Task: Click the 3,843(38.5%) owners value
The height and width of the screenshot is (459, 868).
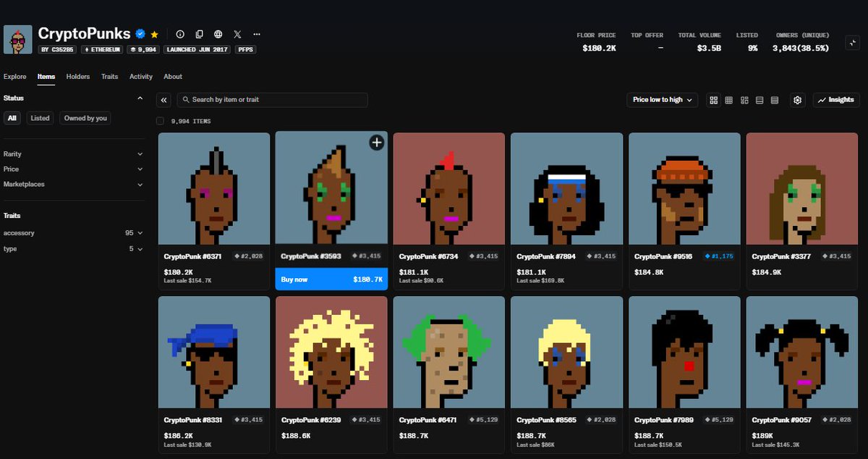Action: coord(801,48)
